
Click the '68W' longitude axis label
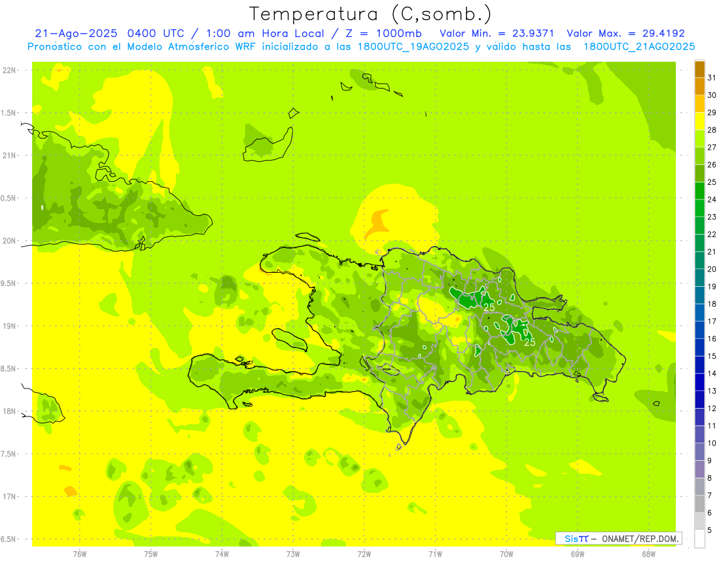click(x=649, y=554)
